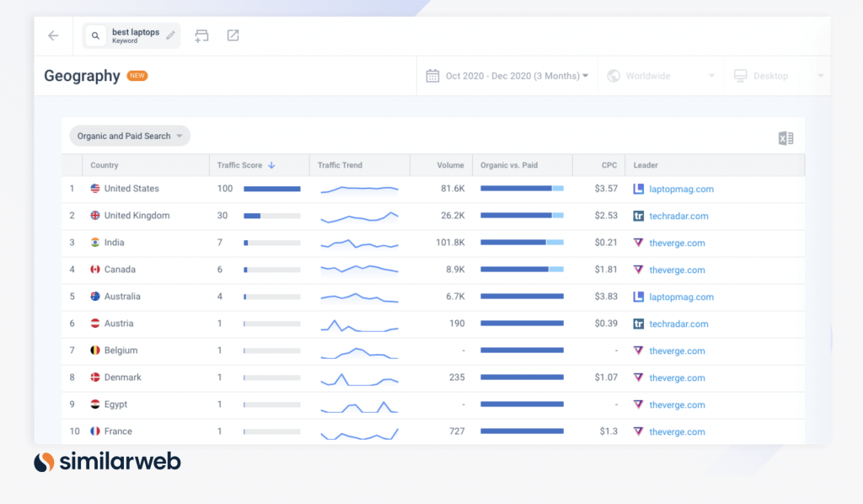Click United States traffic score bar
The width and height of the screenshot is (863, 504).
[x=272, y=189]
